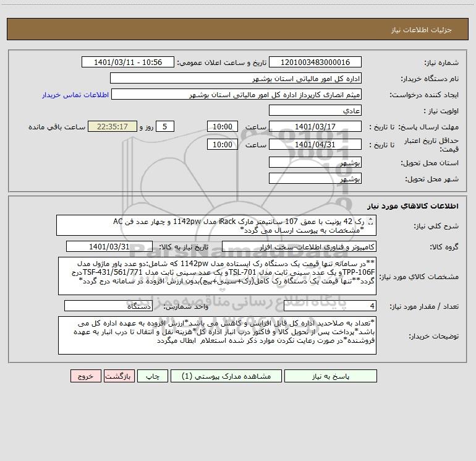Click the ساعت باقی مانده label
The width and height of the screenshot is (476, 461).
tap(57, 127)
